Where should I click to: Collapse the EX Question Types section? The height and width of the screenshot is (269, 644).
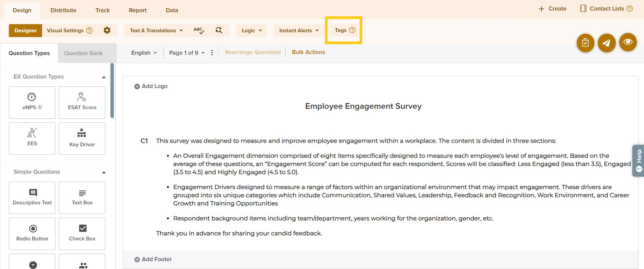pos(104,77)
